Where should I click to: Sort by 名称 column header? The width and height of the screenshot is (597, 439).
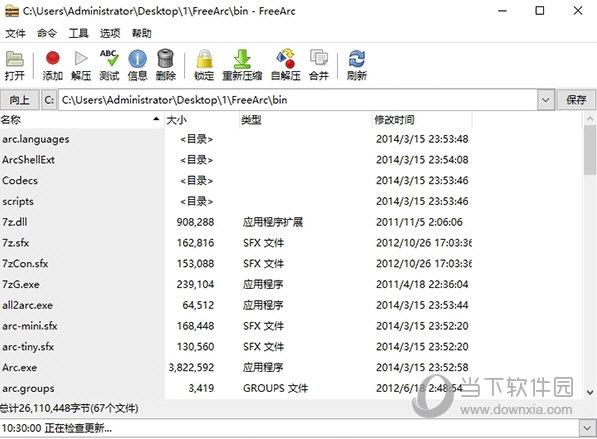point(81,120)
